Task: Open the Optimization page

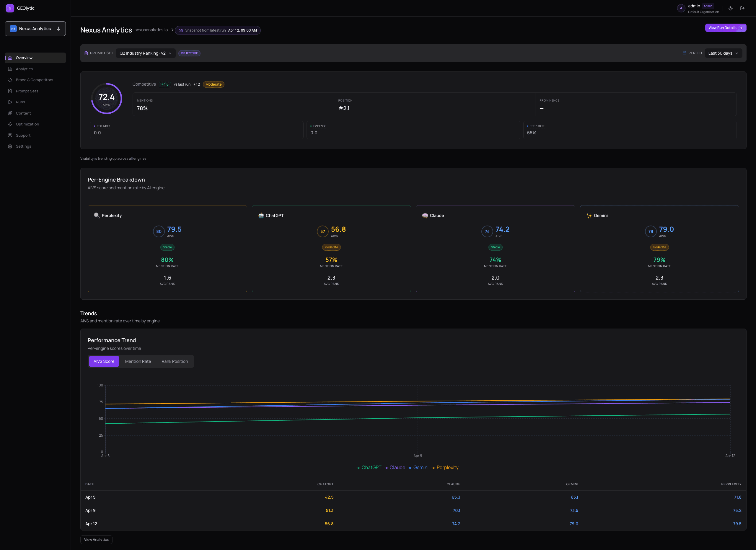Action: tap(35, 124)
